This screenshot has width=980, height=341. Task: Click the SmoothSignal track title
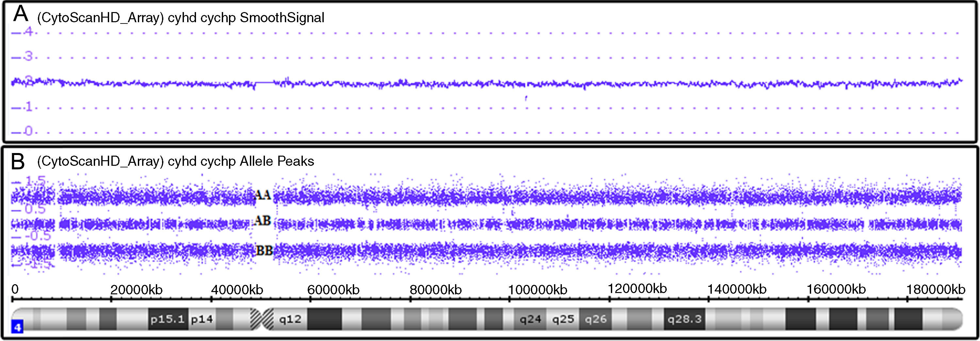pyautogui.click(x=181, y=18)
